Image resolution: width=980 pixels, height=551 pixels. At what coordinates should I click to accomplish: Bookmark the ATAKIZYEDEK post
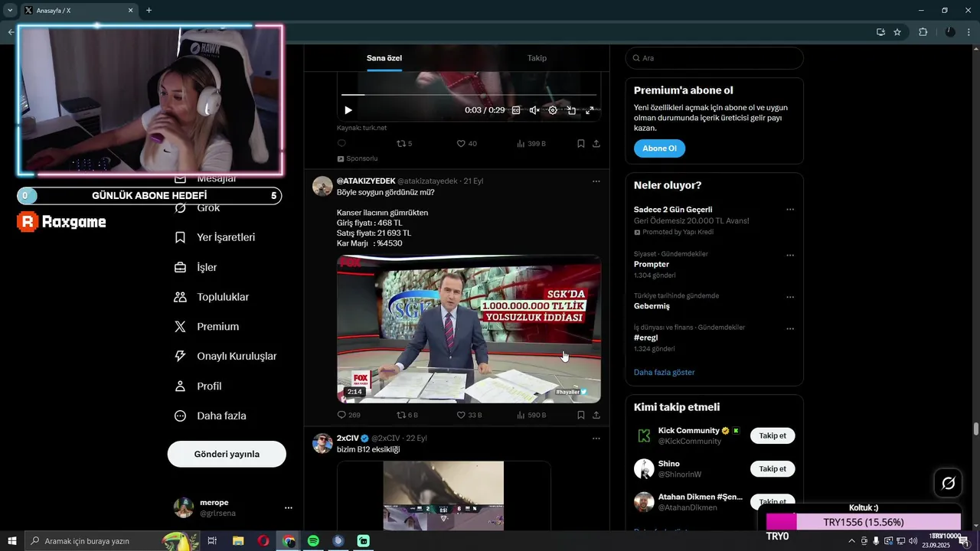coord(581,415)
